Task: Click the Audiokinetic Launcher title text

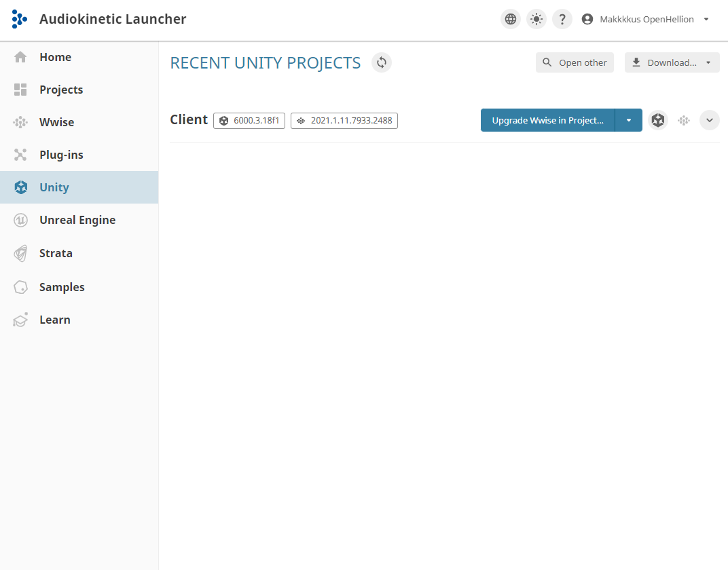Action: coord(113,19)
